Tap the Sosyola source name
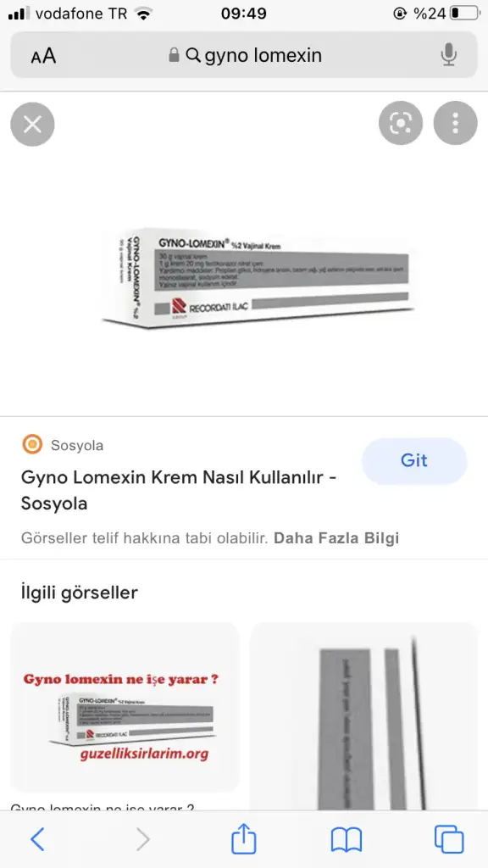 coord(77,445)
